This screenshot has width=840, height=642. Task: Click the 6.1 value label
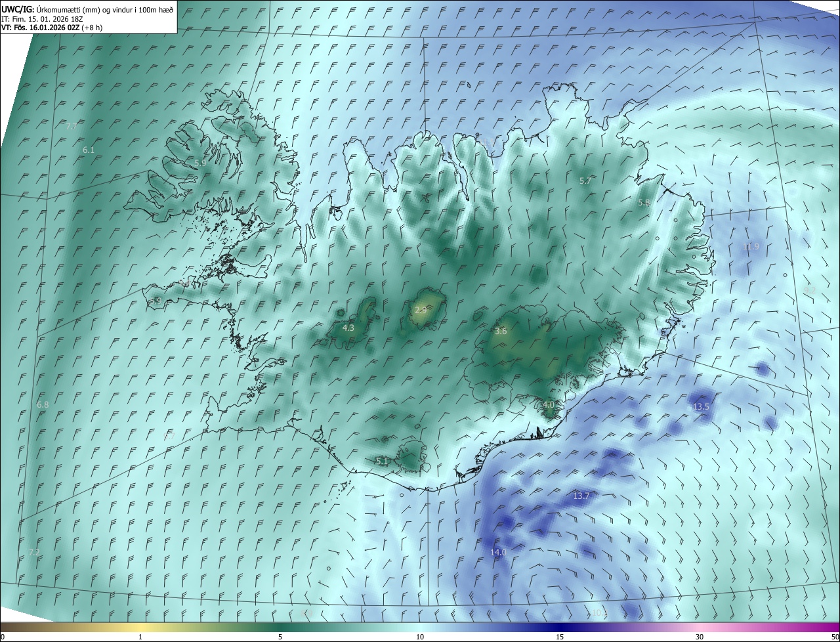pos(89,150)
